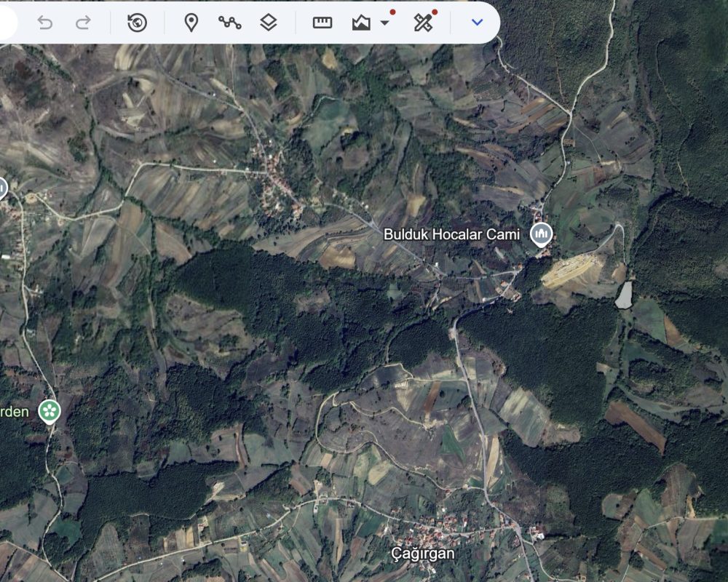Collapse toolbar with the blue chevron
This screenshot has width=728, height=582.
(477, 23)
